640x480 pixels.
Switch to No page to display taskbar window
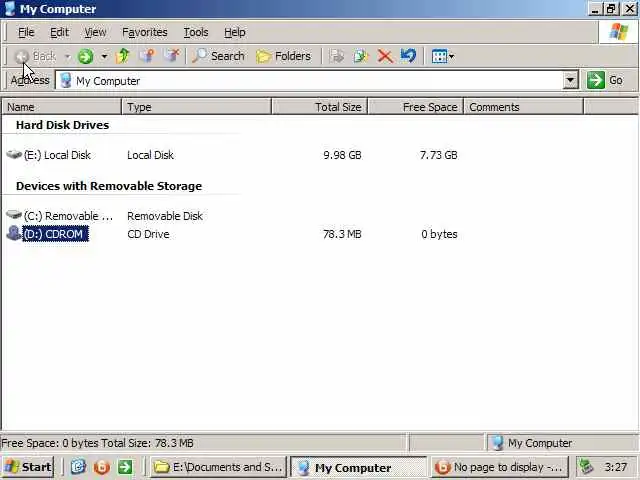(x=499, y=467)
